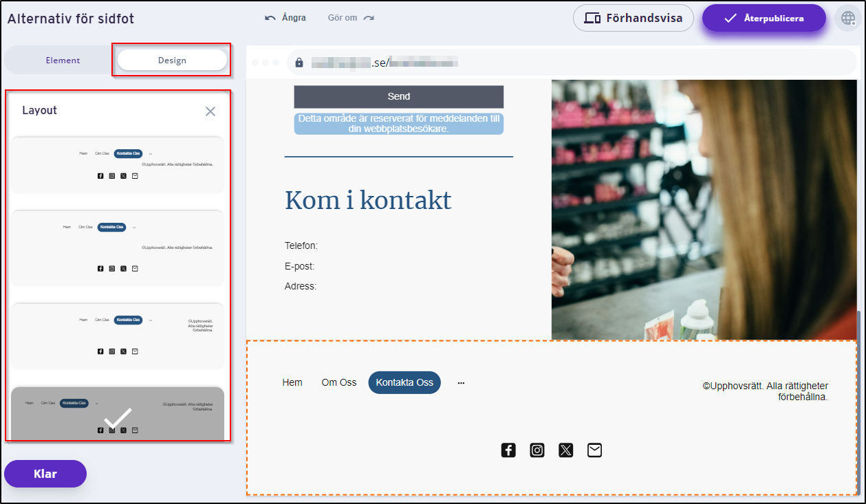Pick the third footer layout option
Image resolution: width=866 pixels, height=504 pixels.
[118, 336]
